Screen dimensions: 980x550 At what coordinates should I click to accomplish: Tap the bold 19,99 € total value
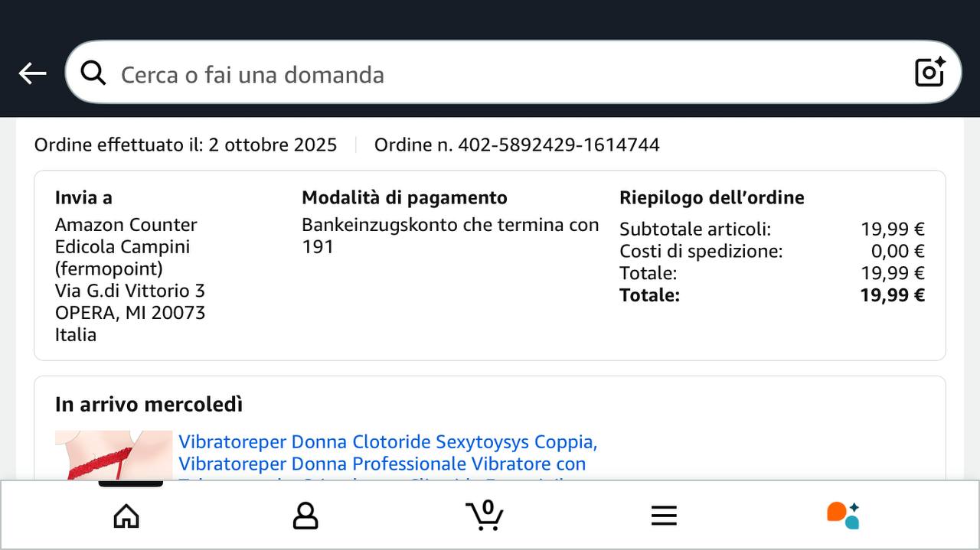[893, 295]
